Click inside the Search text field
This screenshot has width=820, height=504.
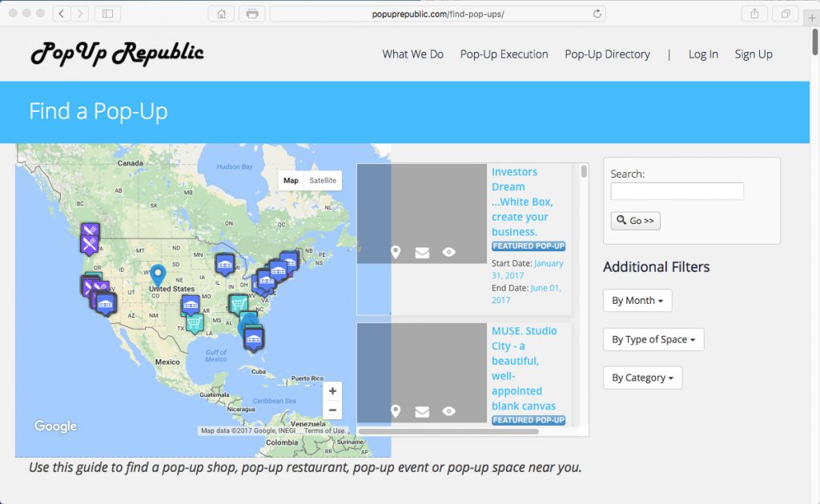677,191
